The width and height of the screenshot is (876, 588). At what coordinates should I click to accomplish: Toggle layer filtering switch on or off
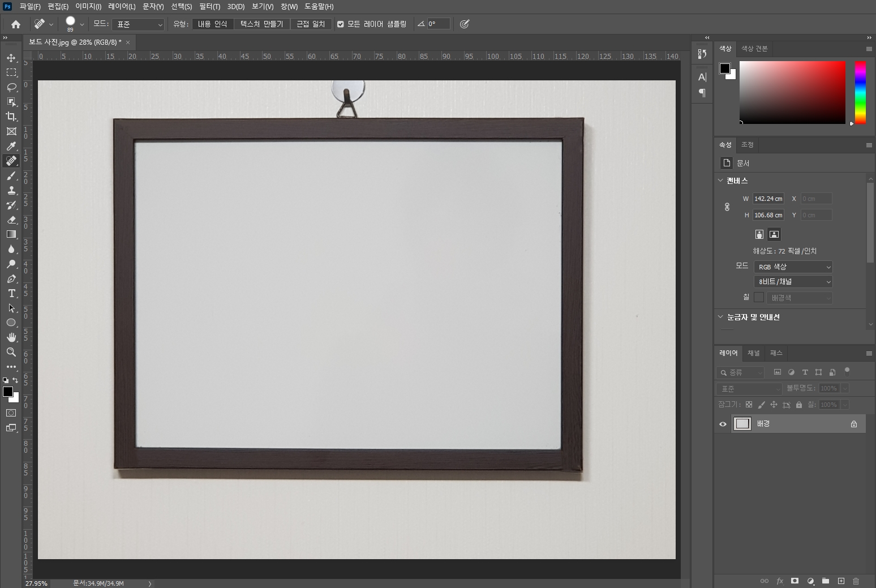[x=847, y=371]
